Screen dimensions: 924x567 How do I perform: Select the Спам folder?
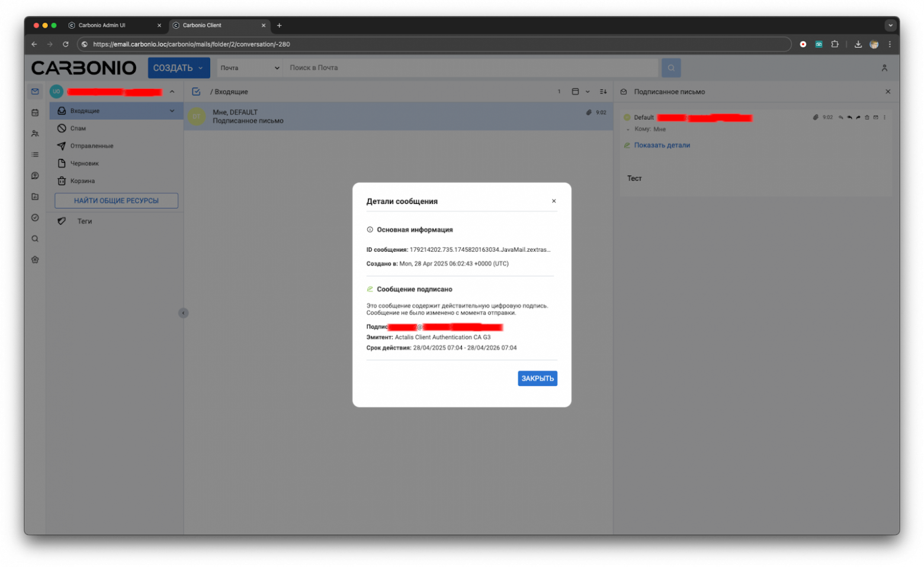pyautogui.click(x=117, y=129)
